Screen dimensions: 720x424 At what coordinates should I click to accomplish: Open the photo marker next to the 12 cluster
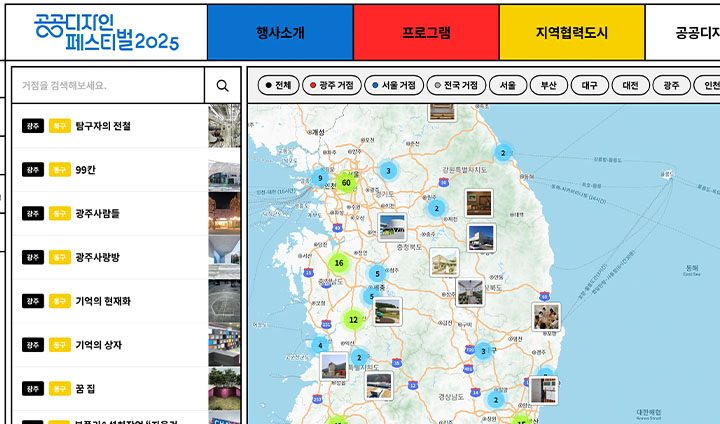click(388, 311)
